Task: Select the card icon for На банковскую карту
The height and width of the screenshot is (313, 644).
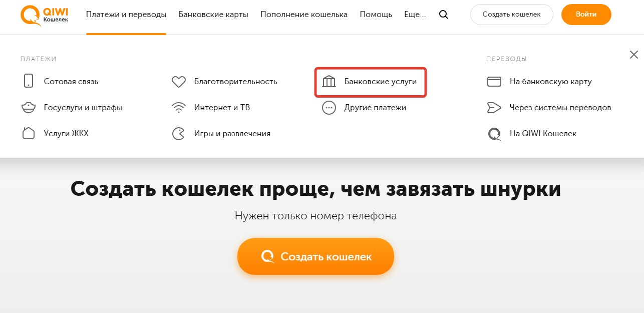Action: click(x=494, y=81)
